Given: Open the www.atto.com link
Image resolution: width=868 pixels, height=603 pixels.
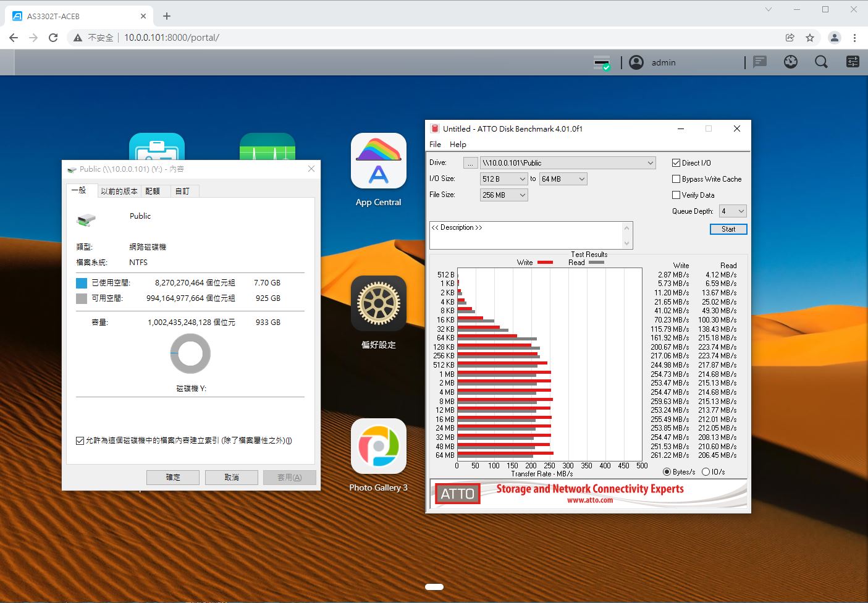Looking at the screenshot, I should (x=590, y=500).
